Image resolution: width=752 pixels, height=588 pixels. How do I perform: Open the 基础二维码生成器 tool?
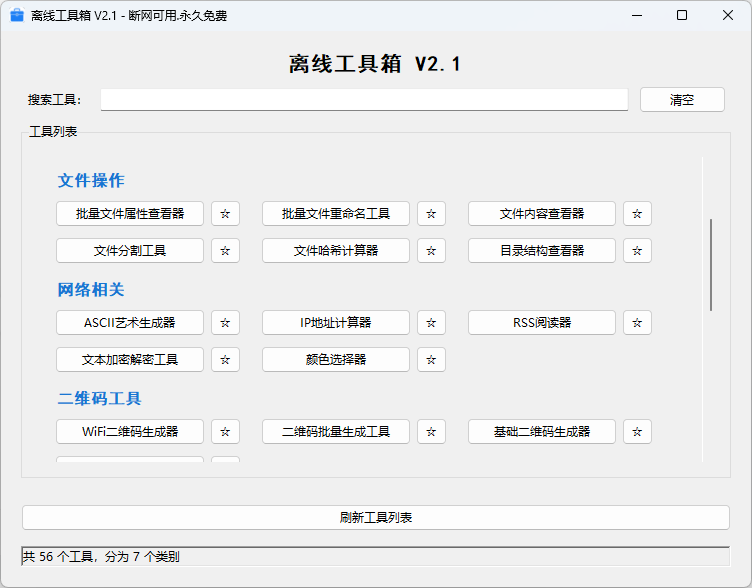[x=542, y=432]
